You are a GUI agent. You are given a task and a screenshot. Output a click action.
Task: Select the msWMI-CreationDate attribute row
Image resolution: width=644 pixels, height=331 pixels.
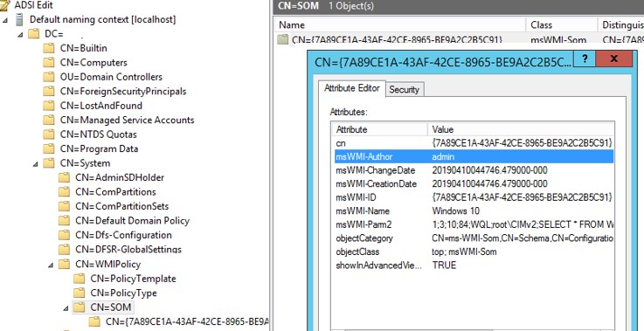coord(474,184)
